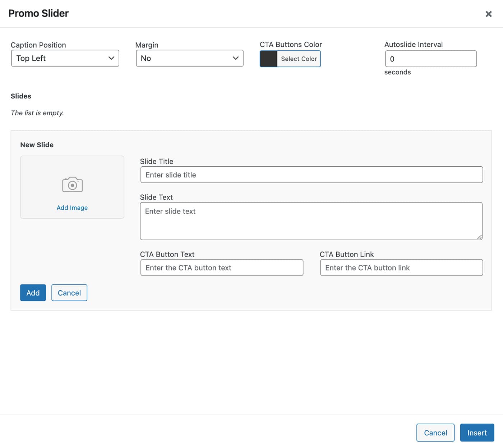Click into the Slide Title field
Viewport: 503px width, 448px height.
[x=311, y=175]
